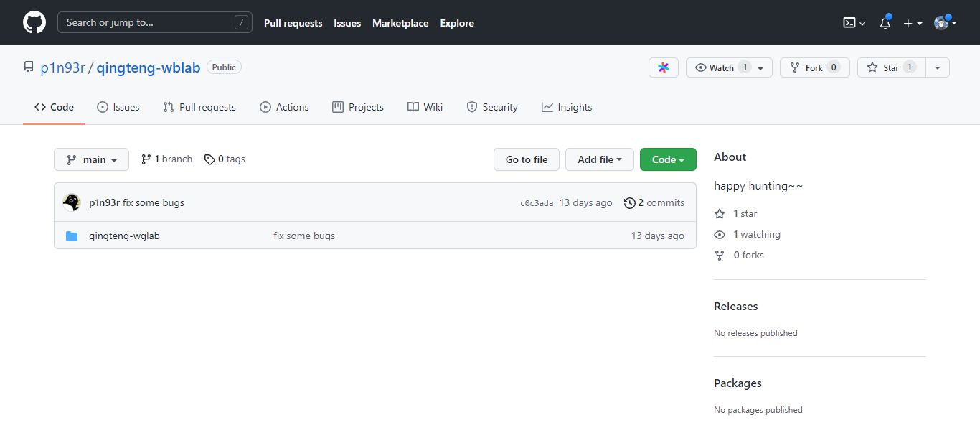The height and width of the screenshot is (443, 980).
Task: Switch to the Issues tab
Action: (118, 107)
